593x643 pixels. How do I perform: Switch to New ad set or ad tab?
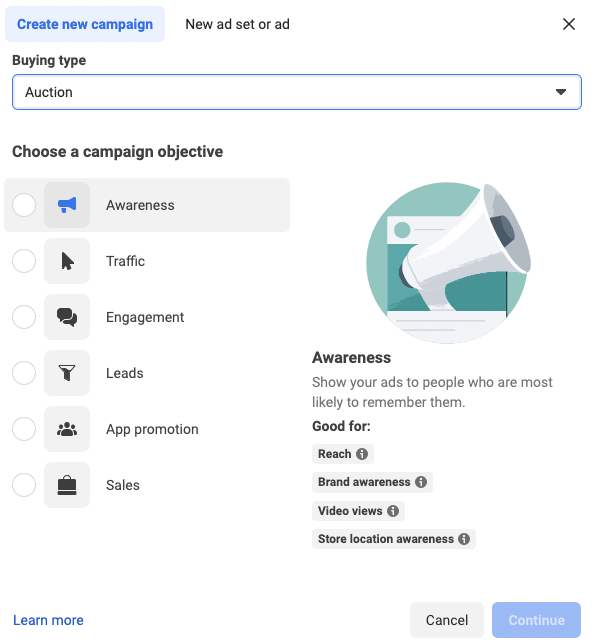[x=237, y=24]
